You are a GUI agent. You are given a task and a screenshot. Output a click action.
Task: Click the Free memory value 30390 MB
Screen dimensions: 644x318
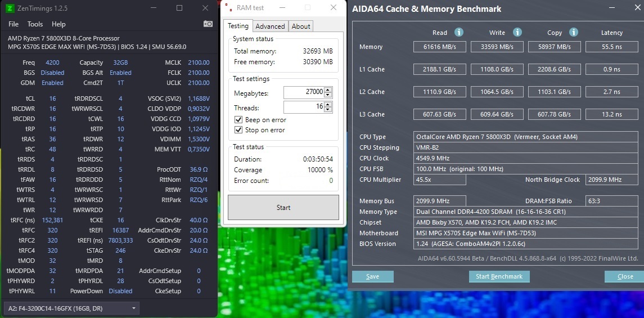317,62
